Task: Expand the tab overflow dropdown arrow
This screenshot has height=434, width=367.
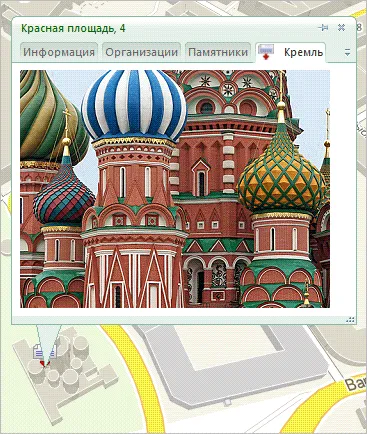Action: coord(347,52)
